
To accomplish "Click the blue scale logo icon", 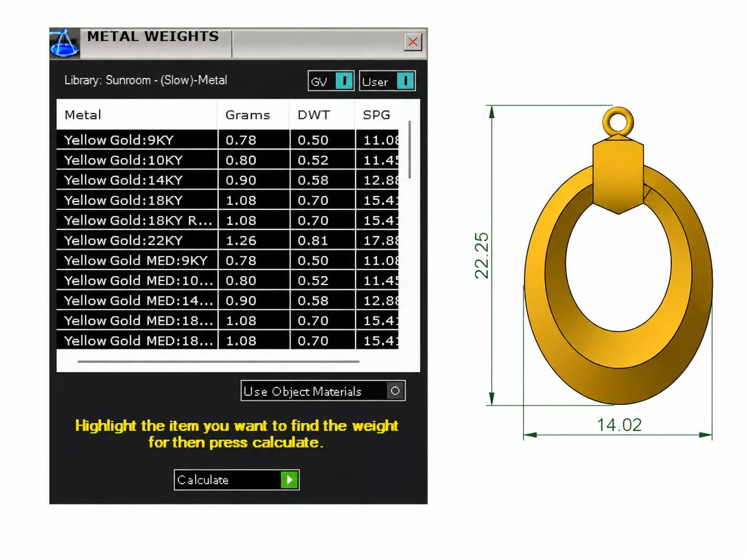I will tap(64, 43).
